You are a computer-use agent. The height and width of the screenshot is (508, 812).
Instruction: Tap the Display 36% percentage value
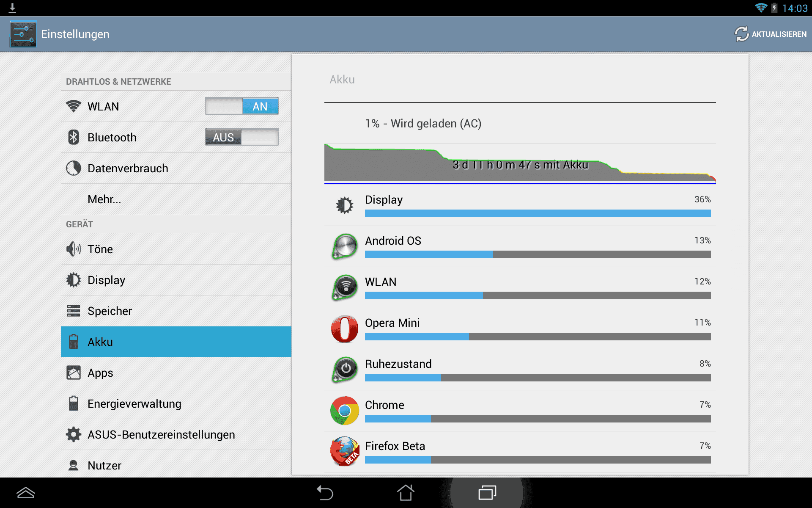click(x=702, y=199)
